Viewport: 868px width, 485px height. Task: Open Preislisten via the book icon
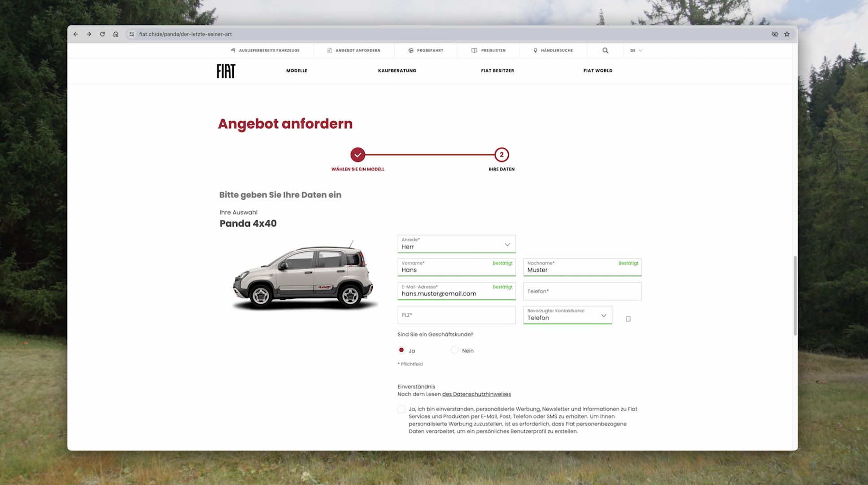[x=474, y=50]
